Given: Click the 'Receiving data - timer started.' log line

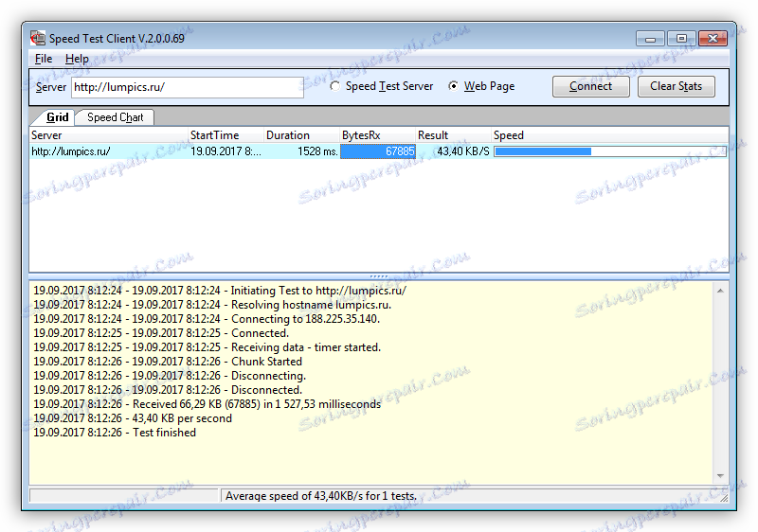Looking at the screenshot, I should (x=207, y=347).
